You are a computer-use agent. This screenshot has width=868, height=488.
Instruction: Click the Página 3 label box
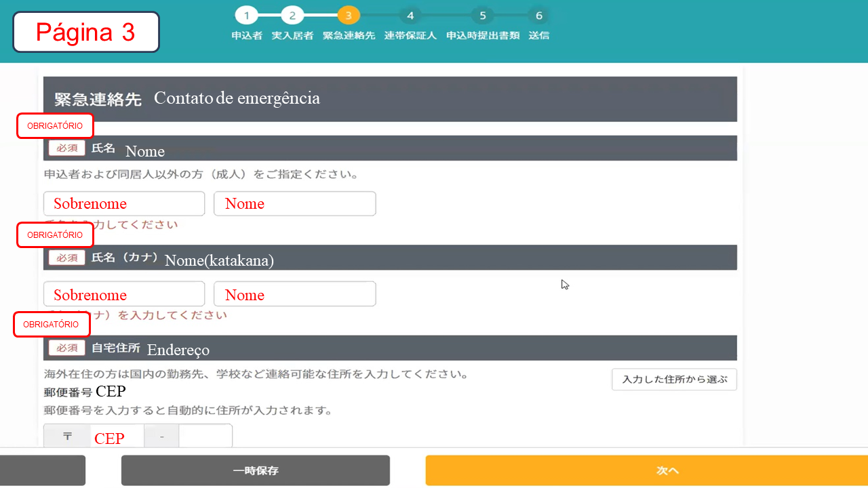coord(85,32)
